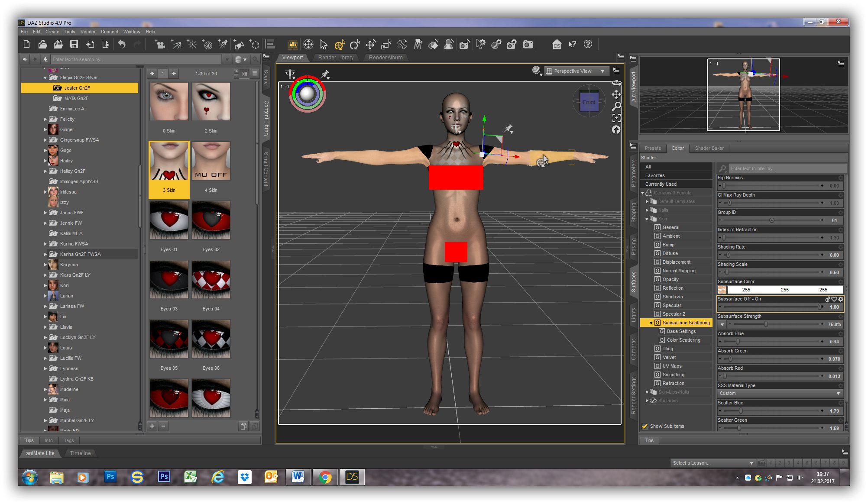Open Photoshop from the Windows taskbar

tap(110, 477)
